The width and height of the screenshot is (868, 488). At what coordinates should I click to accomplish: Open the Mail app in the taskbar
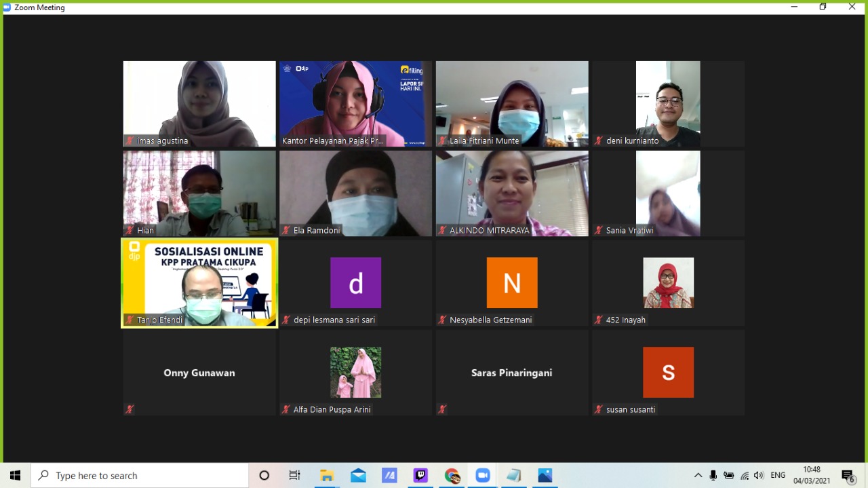click(358, 476)
